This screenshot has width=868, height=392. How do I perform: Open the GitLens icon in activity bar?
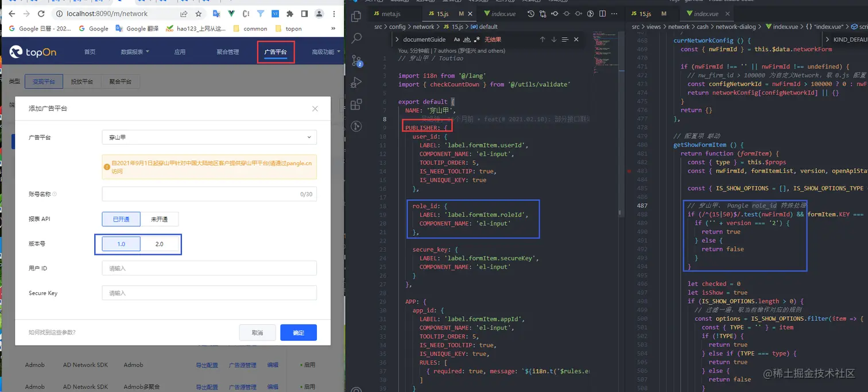356,126
